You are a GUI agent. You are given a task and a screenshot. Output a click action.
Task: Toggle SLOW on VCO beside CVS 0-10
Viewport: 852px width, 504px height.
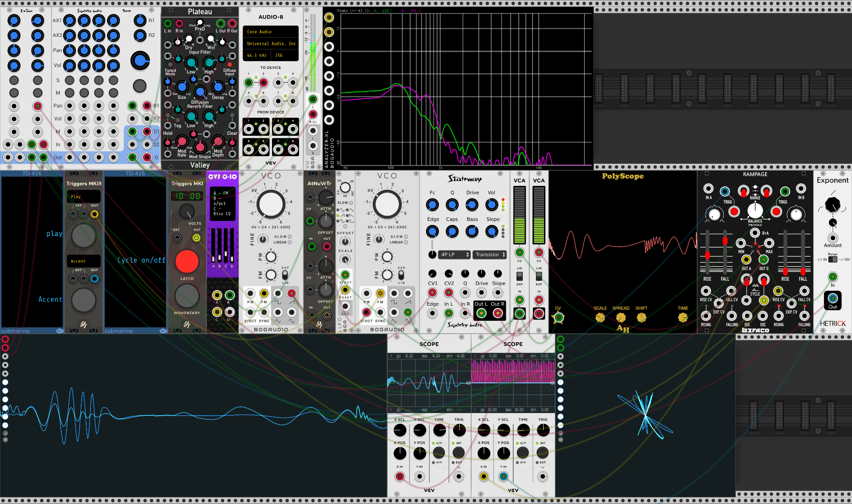tap(289, 237)
